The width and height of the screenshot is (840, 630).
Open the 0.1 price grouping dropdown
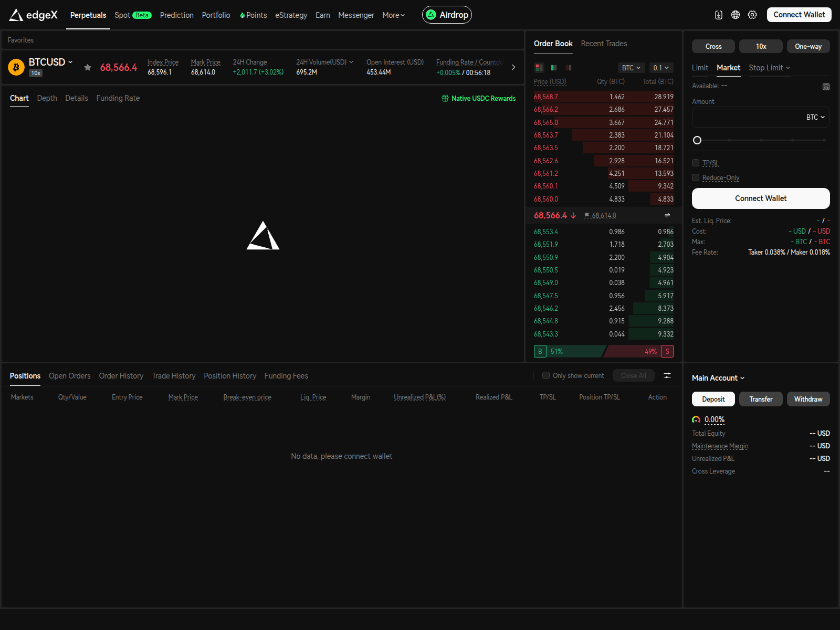click(x=661, y=68)
